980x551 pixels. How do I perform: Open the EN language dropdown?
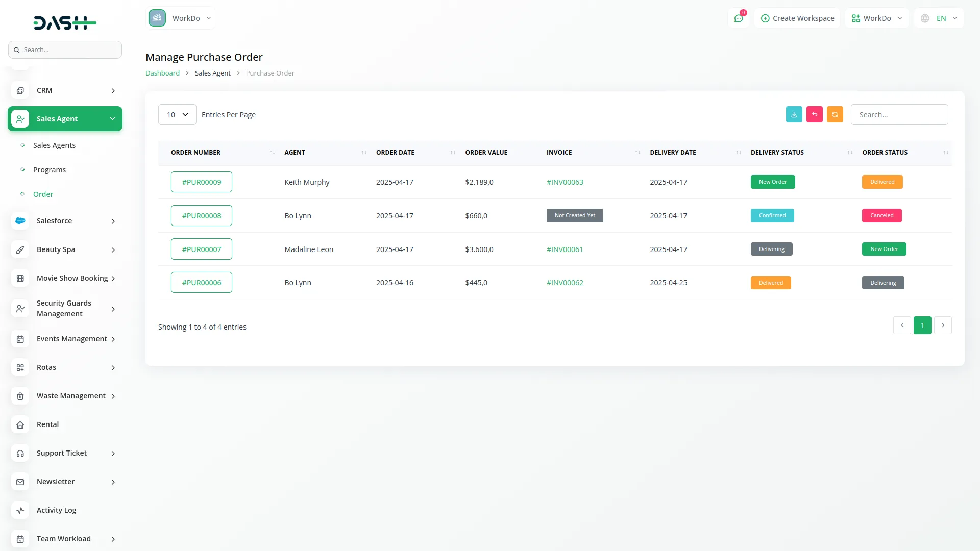(x=940, y=18)
